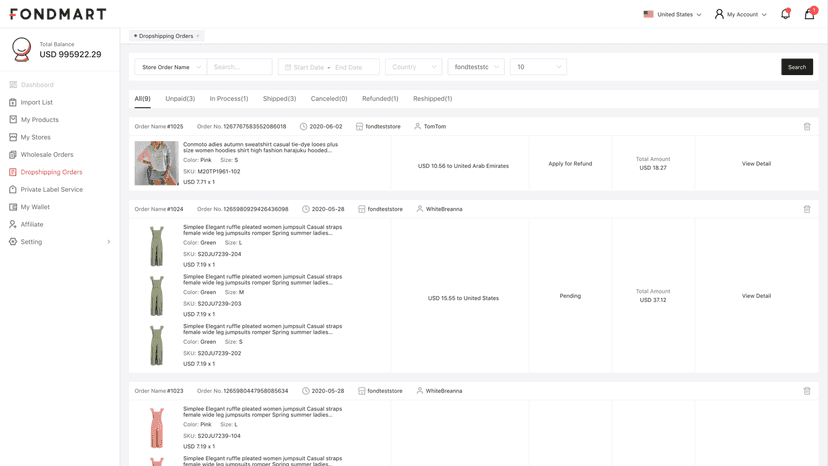The width and height of the screenshot is (828, 466).
Task: Open the page size 10 dropdown
Action: (538, 67)
